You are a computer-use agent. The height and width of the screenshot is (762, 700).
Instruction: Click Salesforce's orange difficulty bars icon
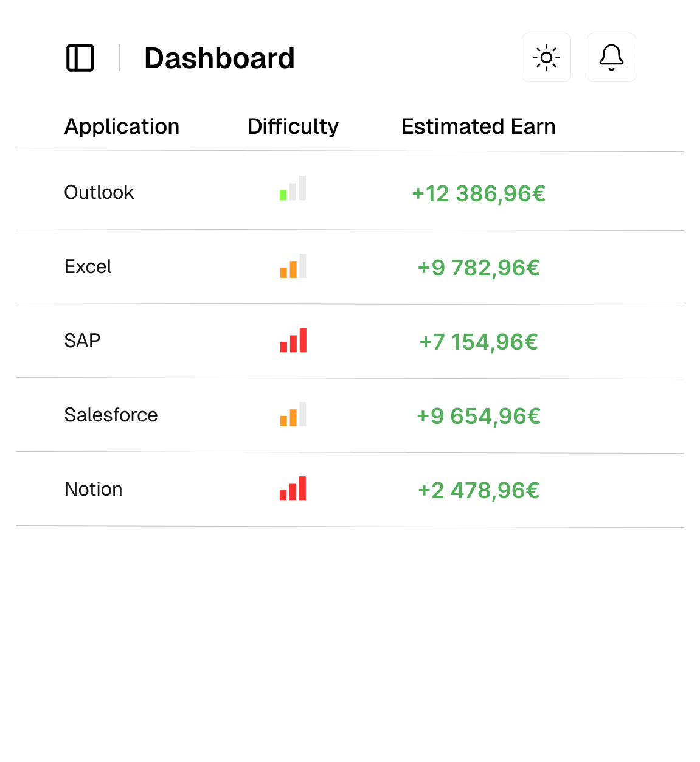point(293,414)
